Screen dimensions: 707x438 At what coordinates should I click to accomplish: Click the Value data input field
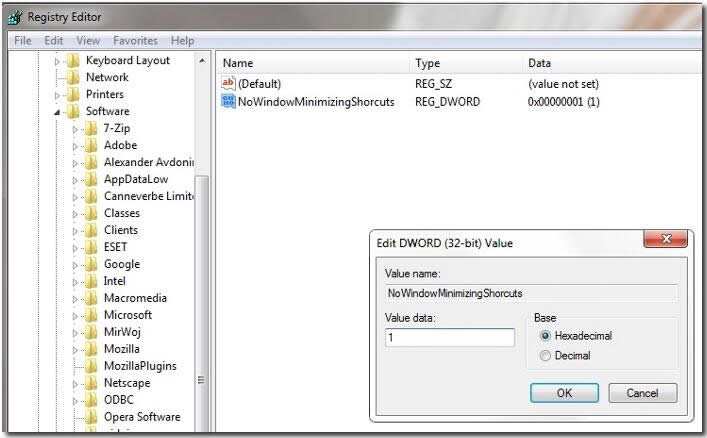tap(449, 338)
